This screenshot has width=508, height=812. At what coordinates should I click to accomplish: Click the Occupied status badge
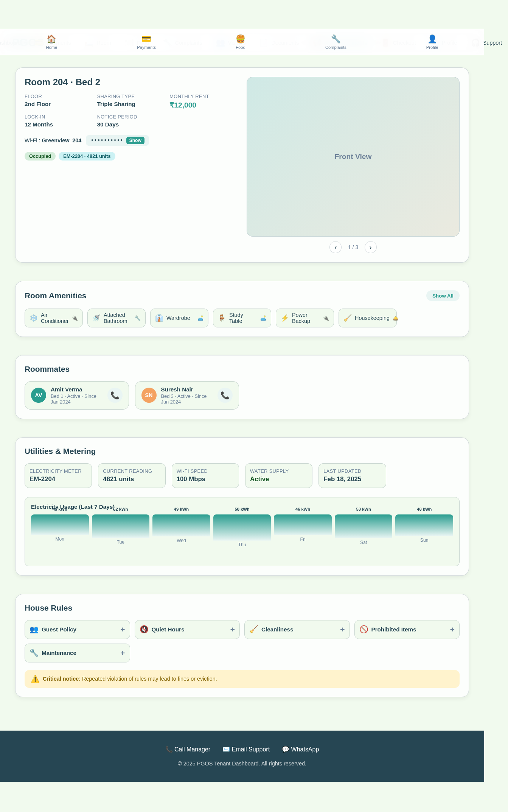pyautogui.click(x=40, y=156)
